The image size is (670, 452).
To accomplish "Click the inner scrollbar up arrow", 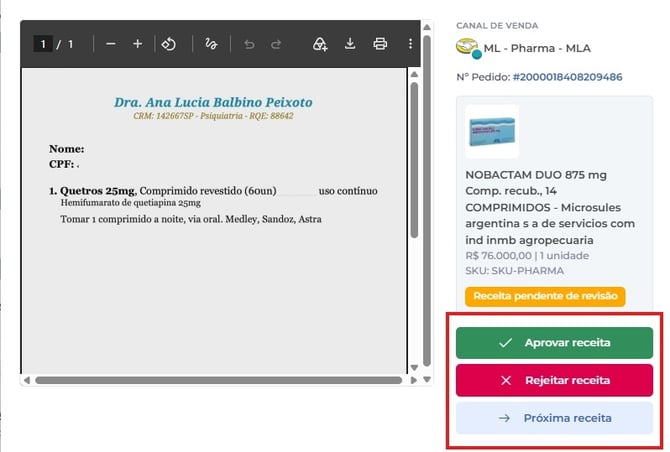I will pos(414,74).
